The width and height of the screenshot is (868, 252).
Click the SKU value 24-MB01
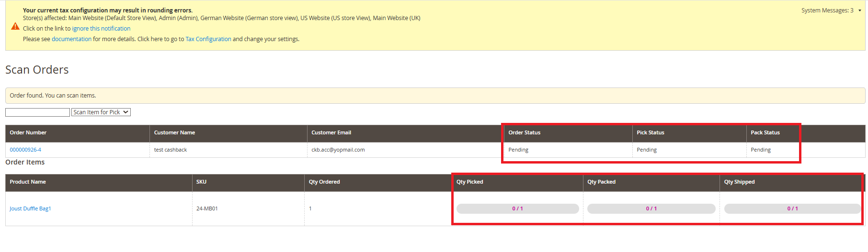207,208
